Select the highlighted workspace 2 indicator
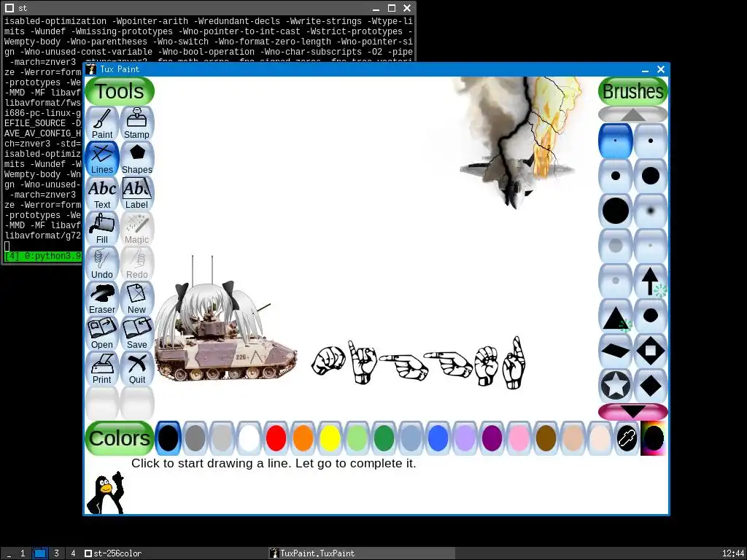Screen dimensions: 747x560 (40, 553)
